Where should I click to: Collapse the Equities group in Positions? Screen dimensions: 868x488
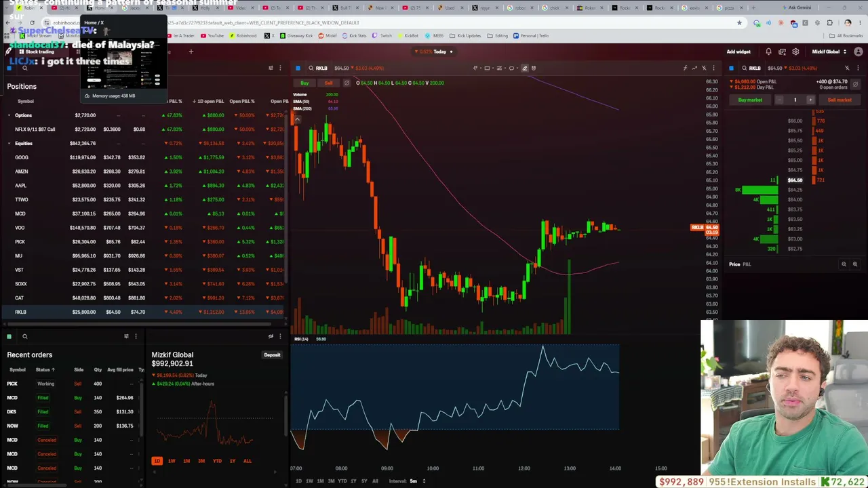tap(9, 143)
